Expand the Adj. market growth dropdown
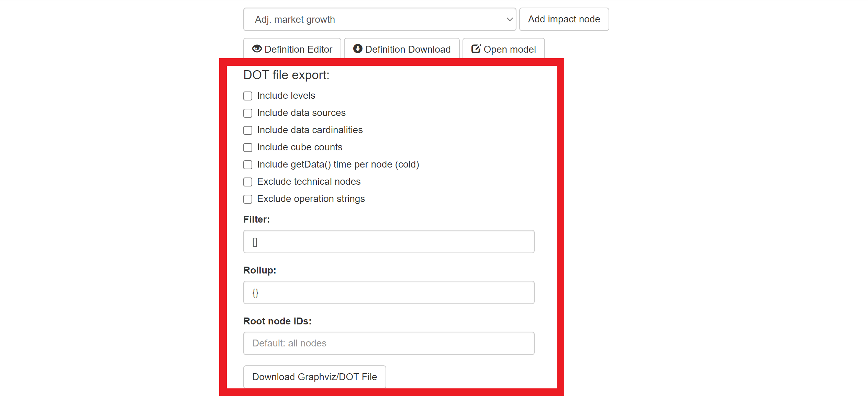 [x=379, y=20]
